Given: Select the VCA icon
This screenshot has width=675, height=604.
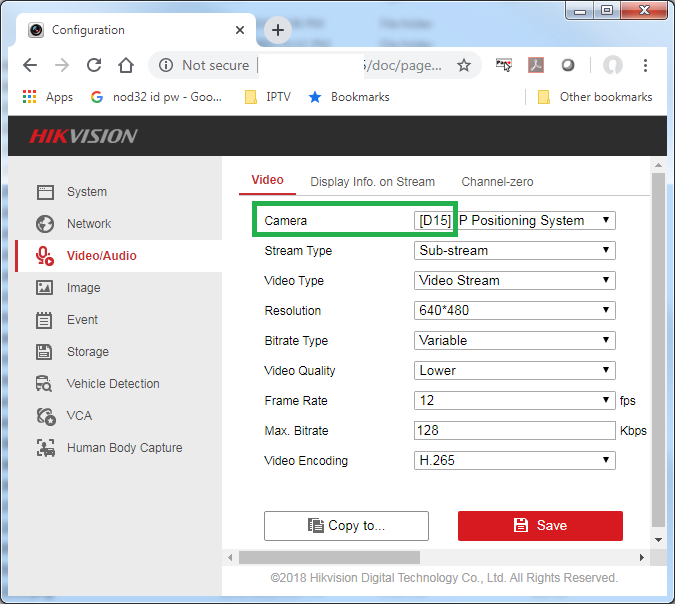Looking at the screenshot, I should (x=45, y=416).
